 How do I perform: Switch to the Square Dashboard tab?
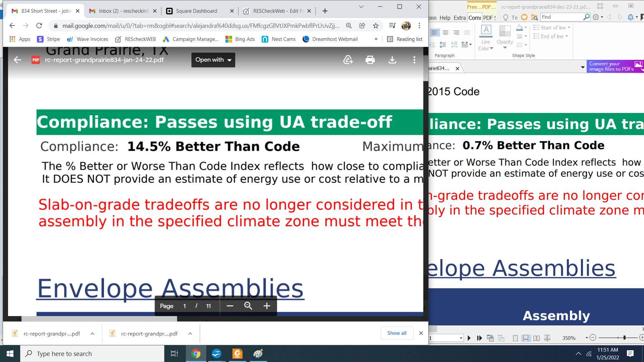197,11
